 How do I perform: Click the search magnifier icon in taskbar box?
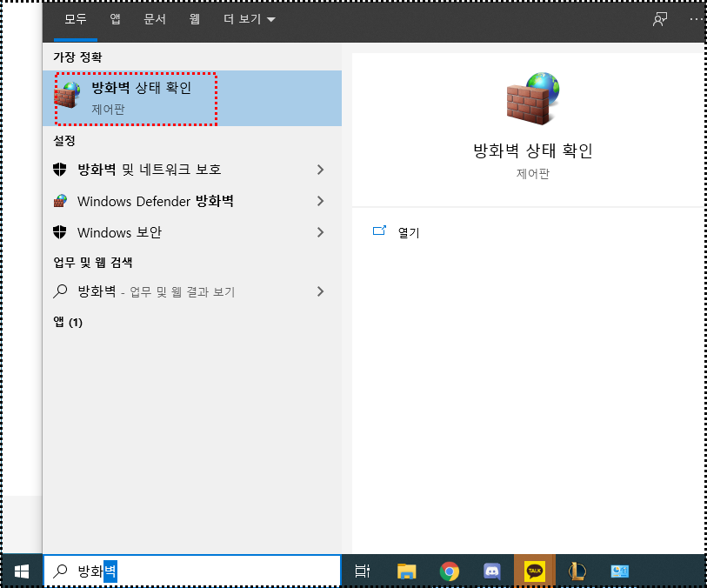pyautogui.click(x=60, y=571)
